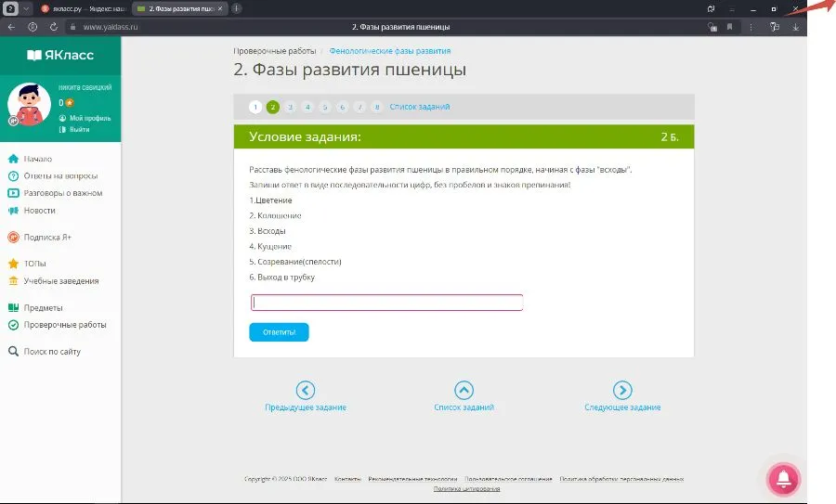Focus the answer input field

[x=386, y=303]
